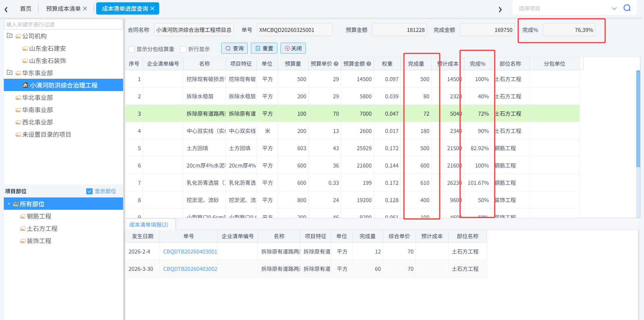The height and width of the screenshot is (320, 644).
Task: Click the folder icon of 山东金石建安
Action: pos(25,49)
